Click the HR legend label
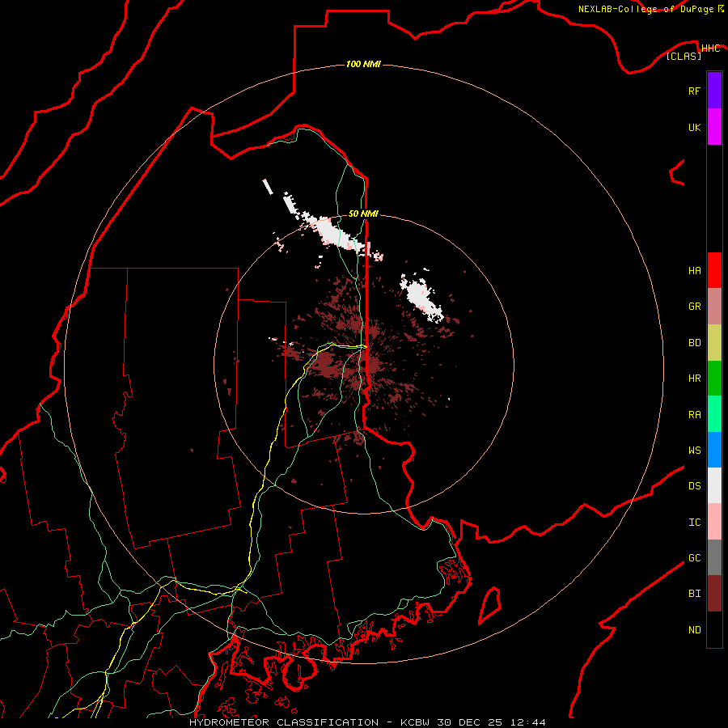 694,379
